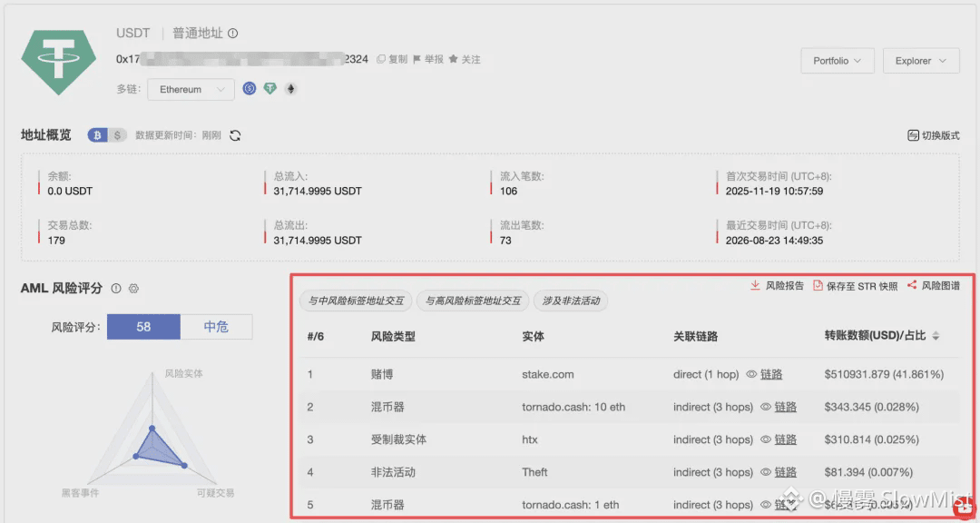980x523 pixels.
Task: Select tornado.cash: 10 eth entity
Action: coord(573,407)
